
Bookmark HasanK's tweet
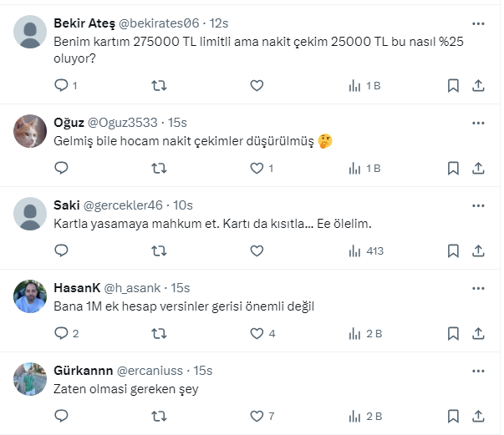coord(453,333)
